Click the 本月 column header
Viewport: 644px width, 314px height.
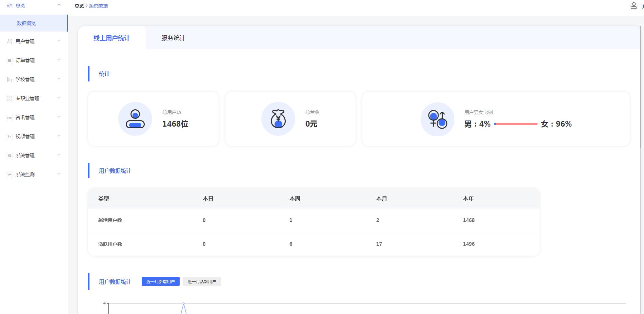pos(382,199)
